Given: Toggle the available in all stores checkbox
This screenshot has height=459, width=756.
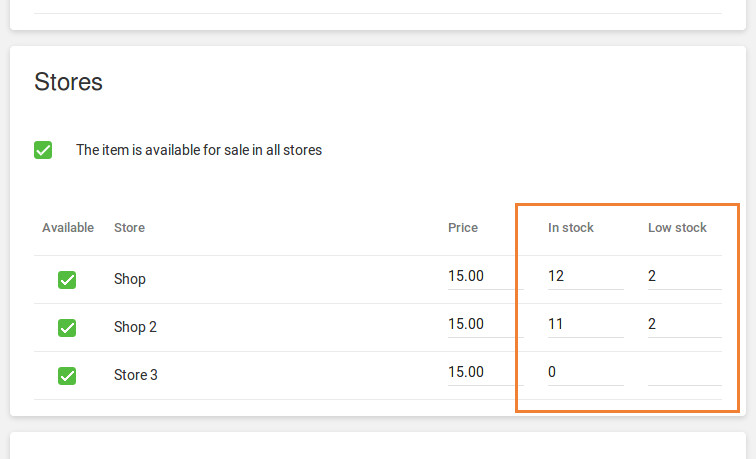Looking at the screenshot, I should [43, 150].
